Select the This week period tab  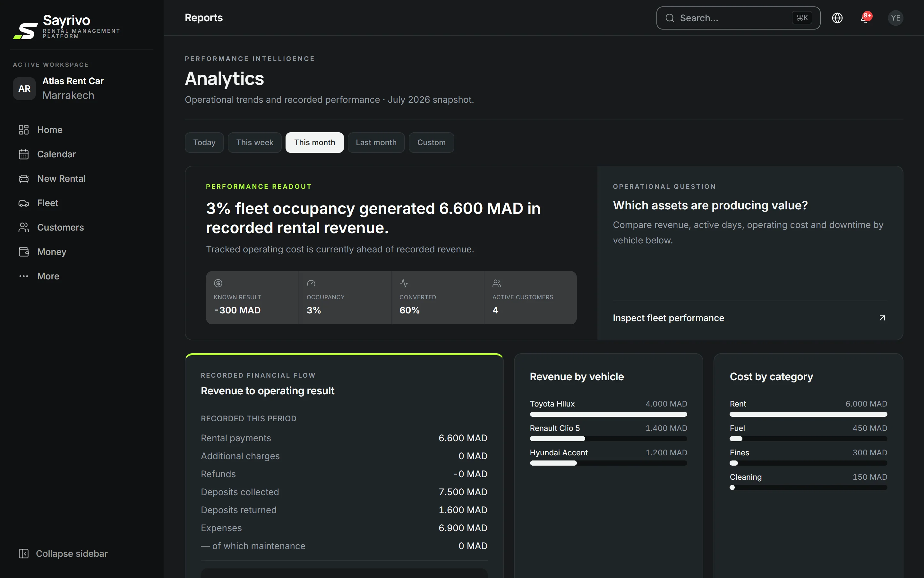[255, 143]
